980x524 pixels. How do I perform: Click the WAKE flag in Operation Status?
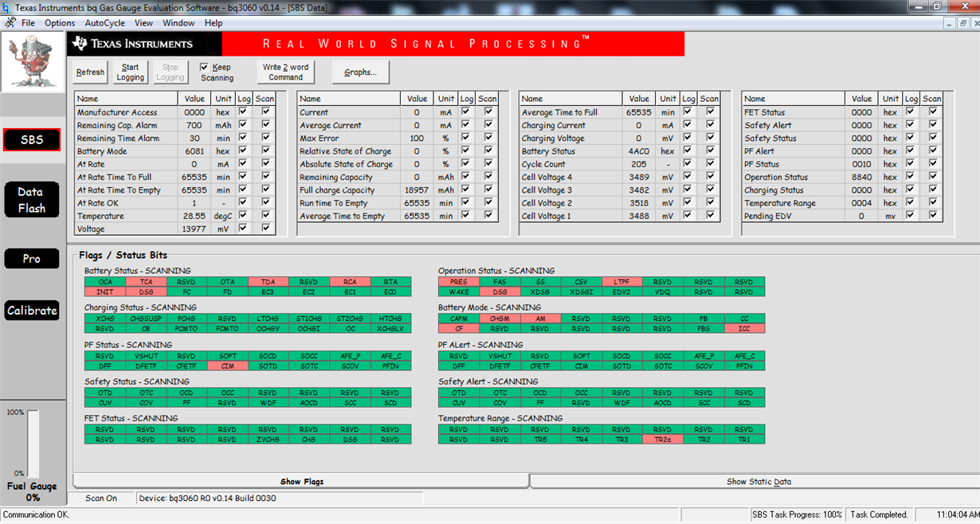point(459,291)
